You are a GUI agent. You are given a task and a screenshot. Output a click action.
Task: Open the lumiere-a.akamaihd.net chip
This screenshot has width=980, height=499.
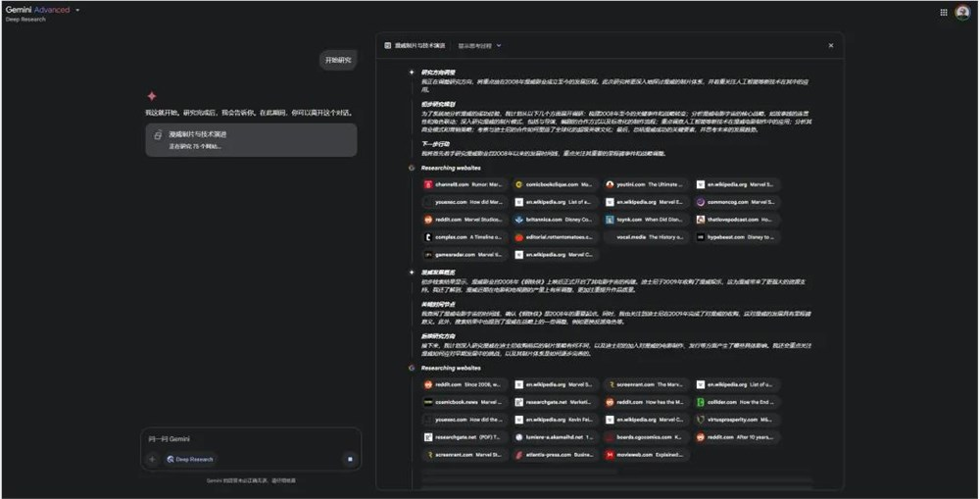coord(555,437)
